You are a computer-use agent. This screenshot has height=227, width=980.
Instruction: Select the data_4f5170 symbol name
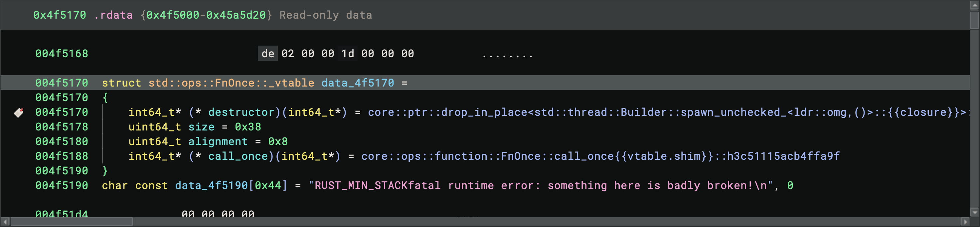click(x=357, y=83)
